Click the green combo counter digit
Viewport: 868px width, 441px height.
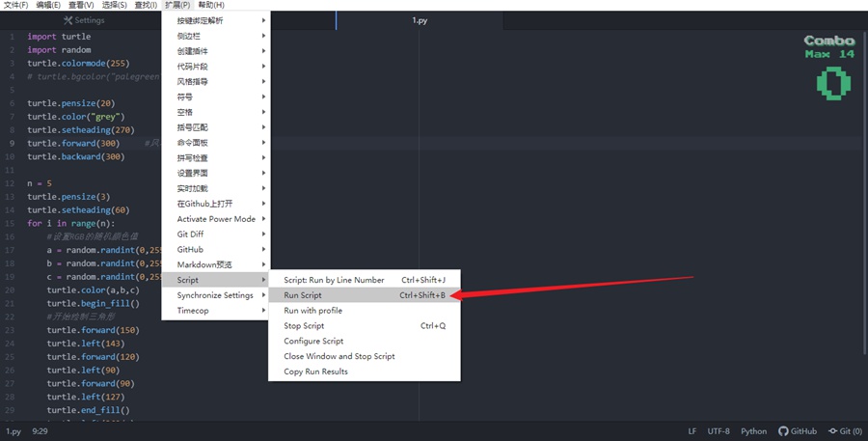coord(832,84)
